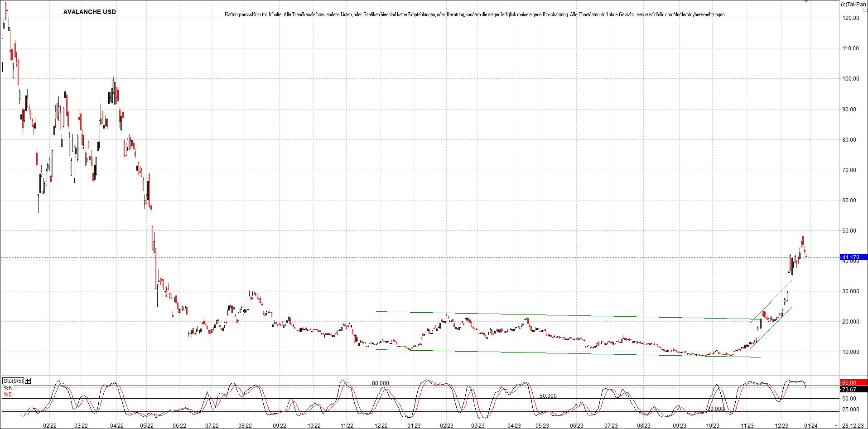Select the %K legend entry
This screenshot has height=429, width=868.
point(8,388)
